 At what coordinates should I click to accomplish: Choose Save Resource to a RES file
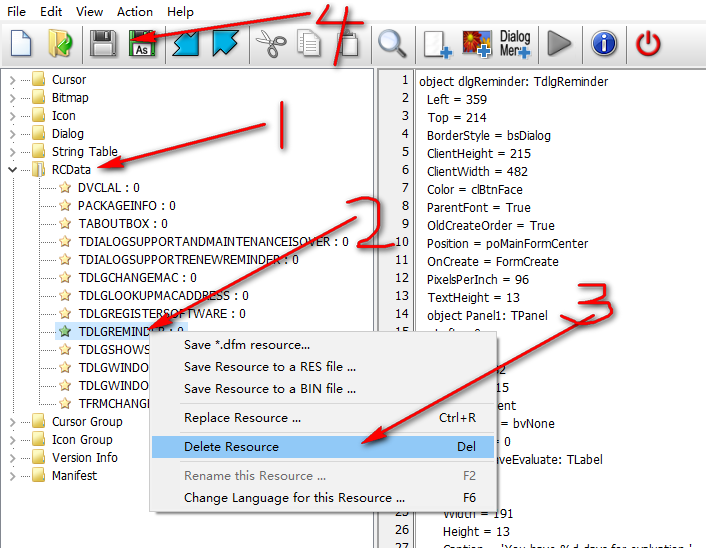pos(323,367)
